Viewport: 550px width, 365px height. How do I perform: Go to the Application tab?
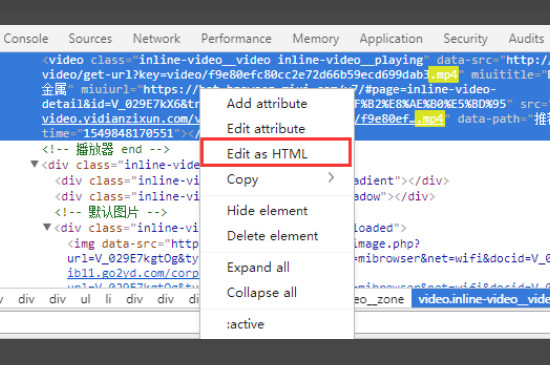pyautogui.click(x=391, y=39)
